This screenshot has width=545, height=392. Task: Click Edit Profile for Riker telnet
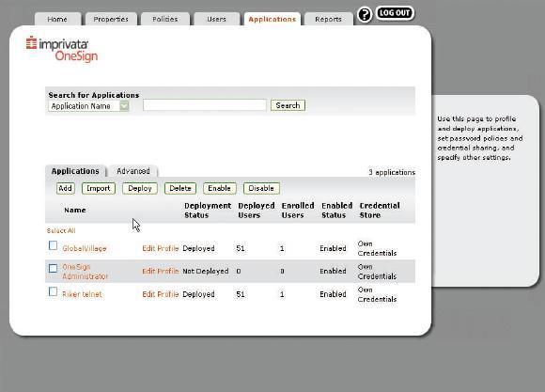tap(161, 294)
